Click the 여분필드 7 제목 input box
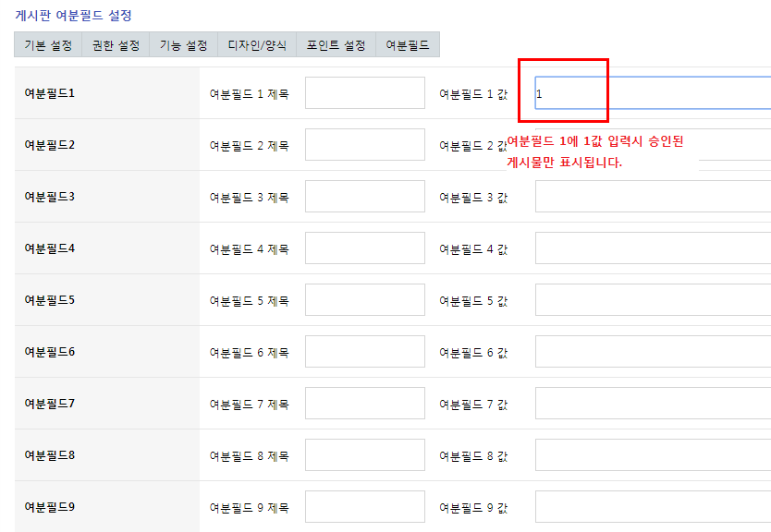Image resolution: width=771 pixels, height=532 pixels. click(x=365, y=404)
